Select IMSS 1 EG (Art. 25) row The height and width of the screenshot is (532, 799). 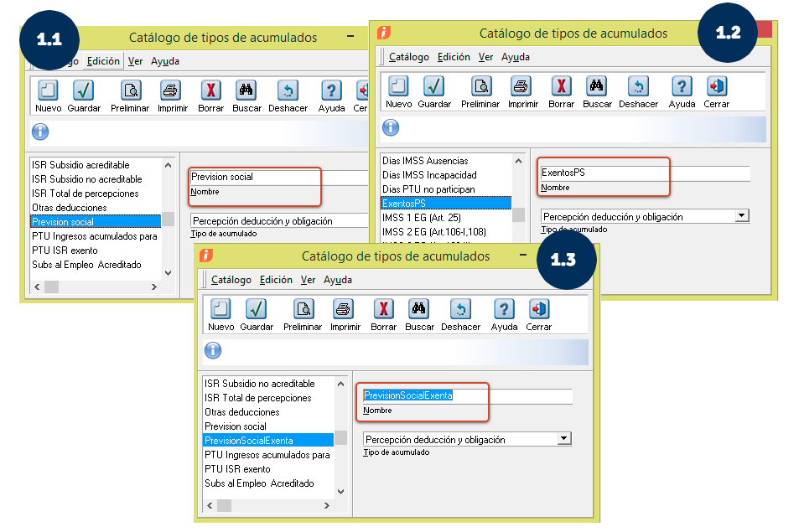446,217
